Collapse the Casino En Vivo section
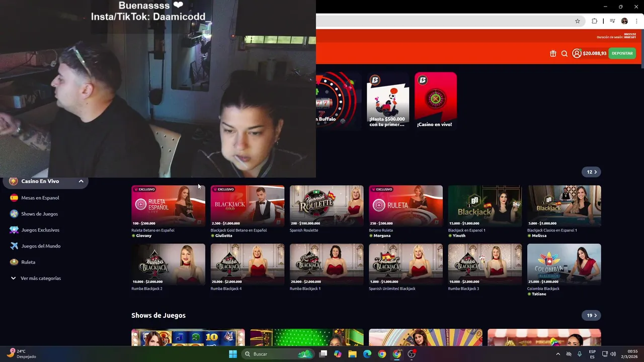The width and height of the screenshot is (644, 362). 81,181
